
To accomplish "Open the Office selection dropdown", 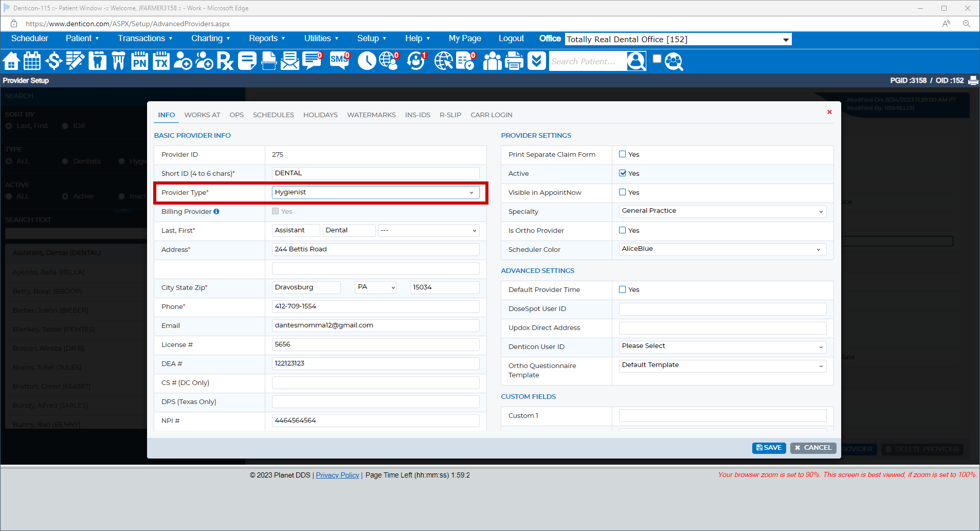I will click(678, 39).
